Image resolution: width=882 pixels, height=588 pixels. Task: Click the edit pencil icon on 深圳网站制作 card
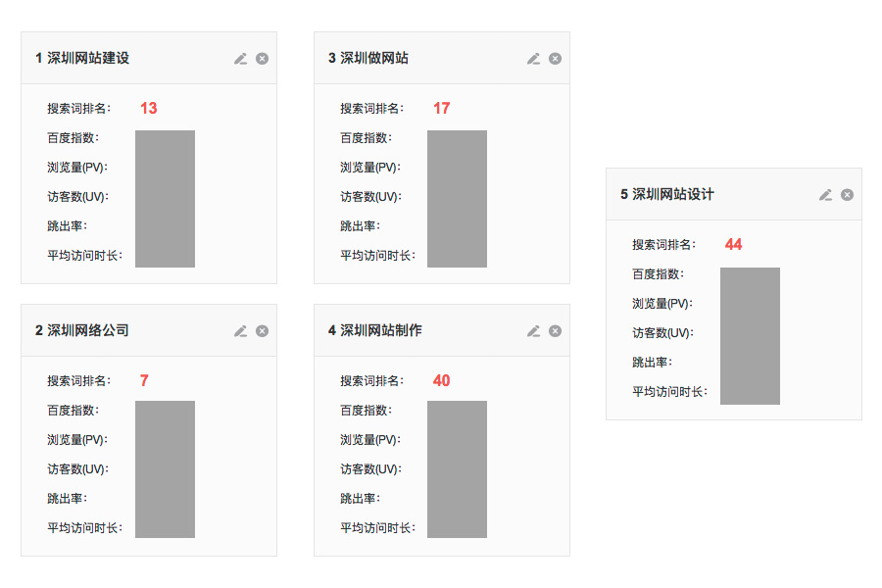coord(532,330)
